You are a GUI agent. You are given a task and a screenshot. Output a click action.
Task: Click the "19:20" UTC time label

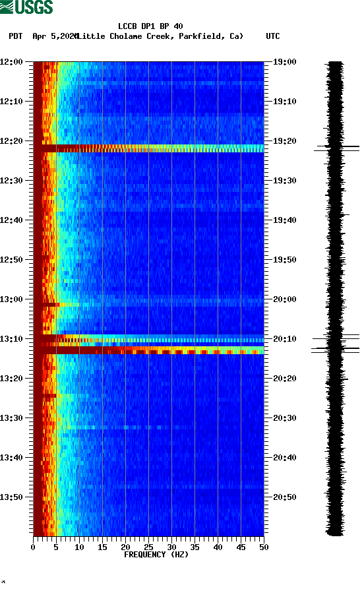(285, 141)
